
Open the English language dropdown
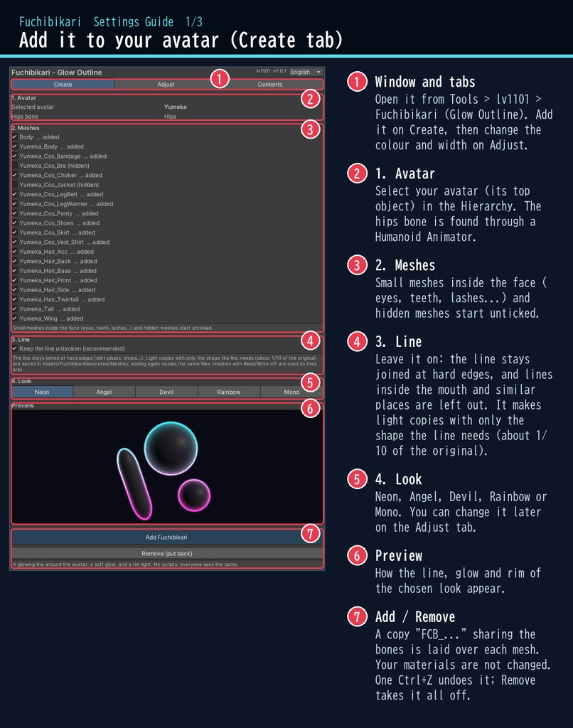pyautogui.click(x=306, y=72)
